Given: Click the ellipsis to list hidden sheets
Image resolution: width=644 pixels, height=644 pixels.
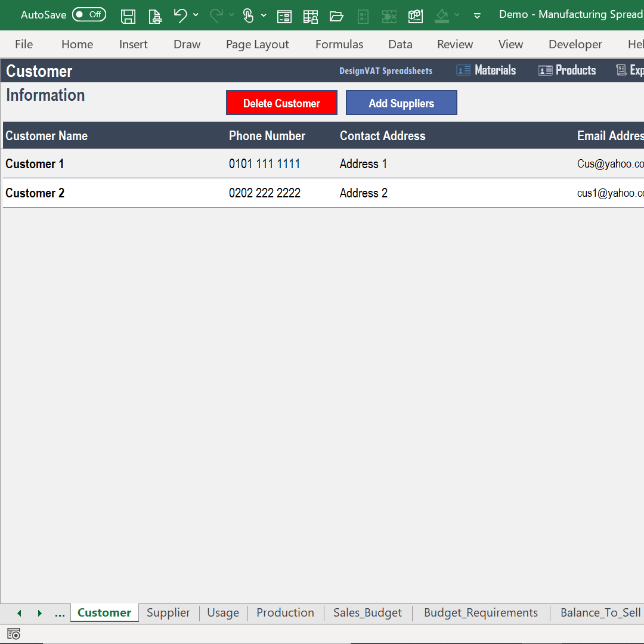Looking at the screenshot, I should (x=60, y=612).
